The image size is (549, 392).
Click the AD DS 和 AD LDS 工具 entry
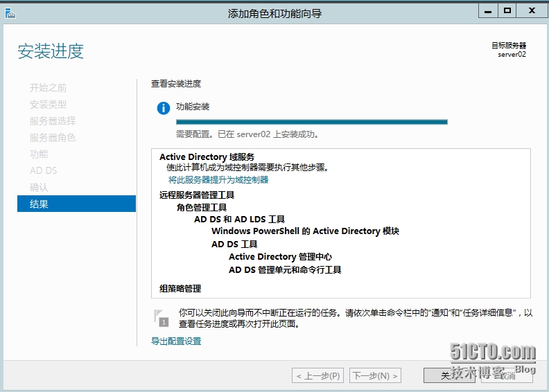[239, 219]
